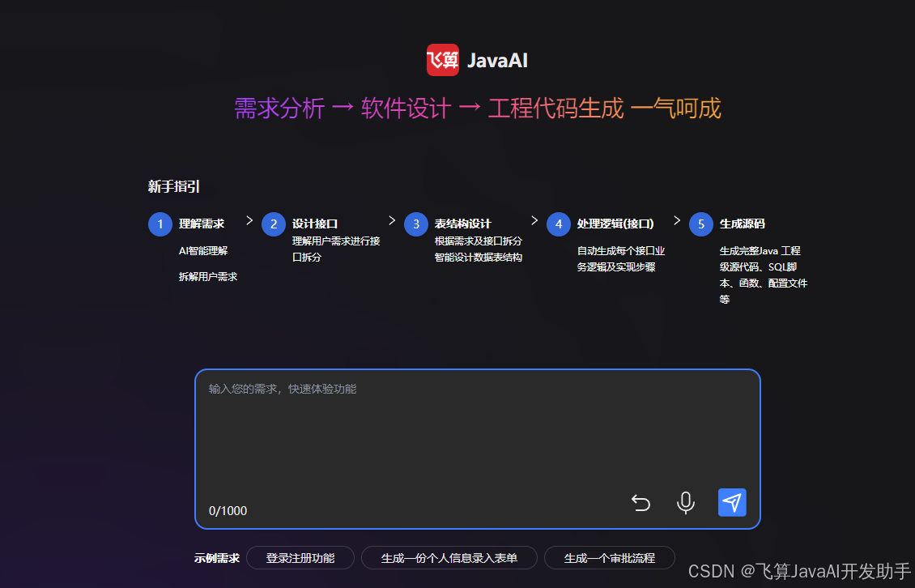
Task: Click the 处理逻辑(接口) step title
Action: [615, 224]
